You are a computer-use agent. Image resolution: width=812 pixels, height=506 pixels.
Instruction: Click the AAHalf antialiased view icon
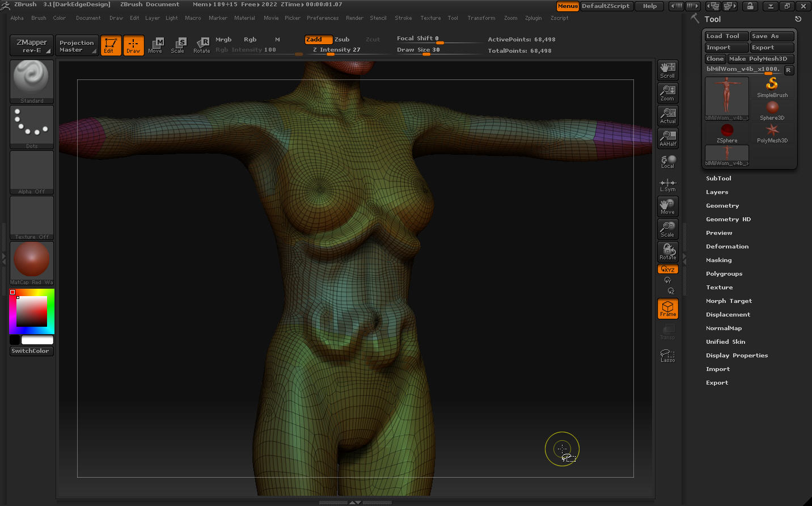[x=668, y=138]
